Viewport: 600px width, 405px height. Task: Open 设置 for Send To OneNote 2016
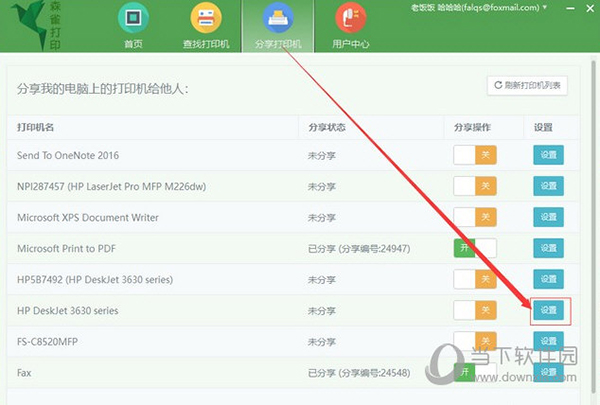[x=548, y=155]
